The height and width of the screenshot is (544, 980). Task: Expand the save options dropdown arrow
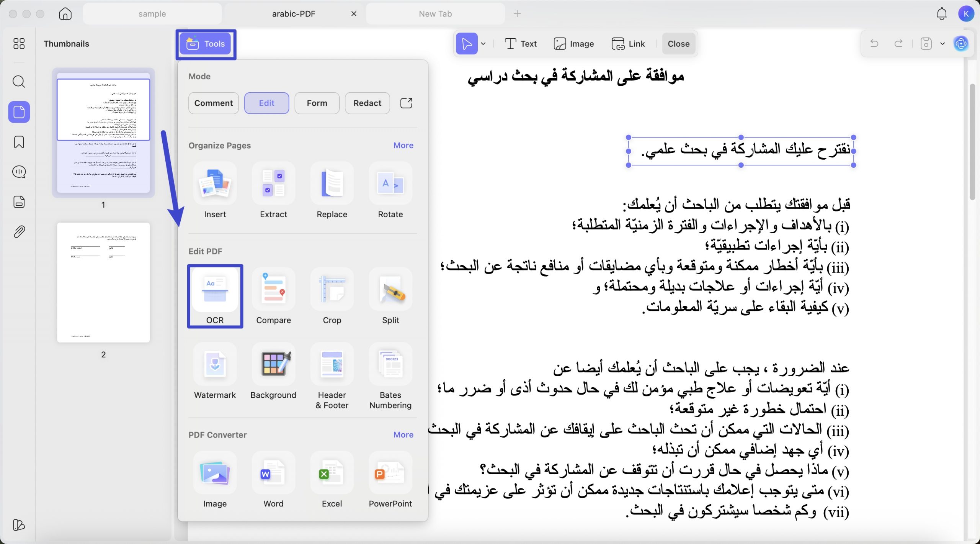pos(942,44)
